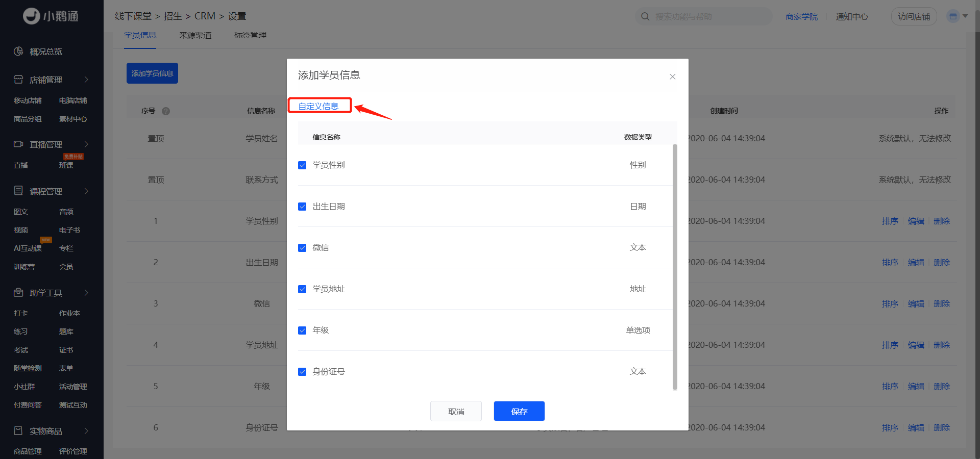This screenshot has width=980, height=459.
Task: Click 删除 for 微信 row
Action: coord(942,303)
